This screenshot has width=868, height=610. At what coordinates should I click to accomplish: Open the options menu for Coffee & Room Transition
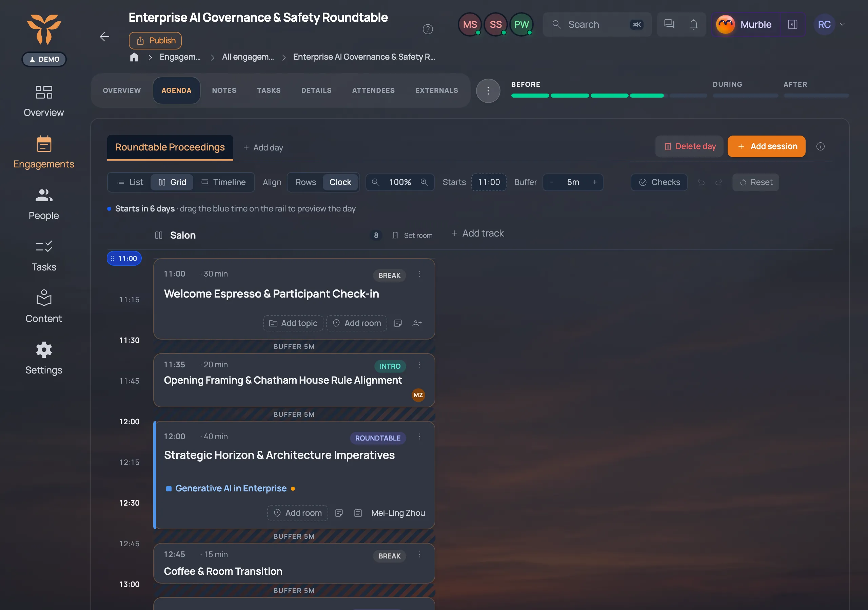click(x=419, y=554)
